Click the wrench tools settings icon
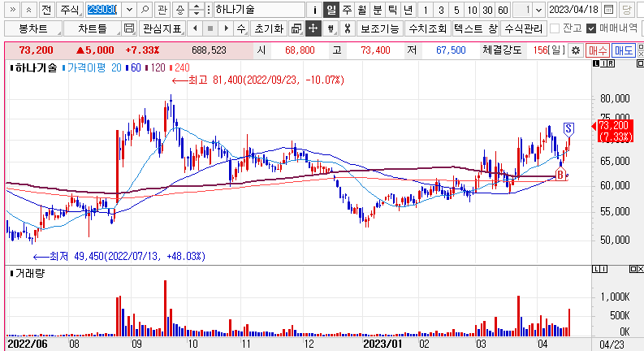Screen dimensions: 644x351 tap(348, 28)
